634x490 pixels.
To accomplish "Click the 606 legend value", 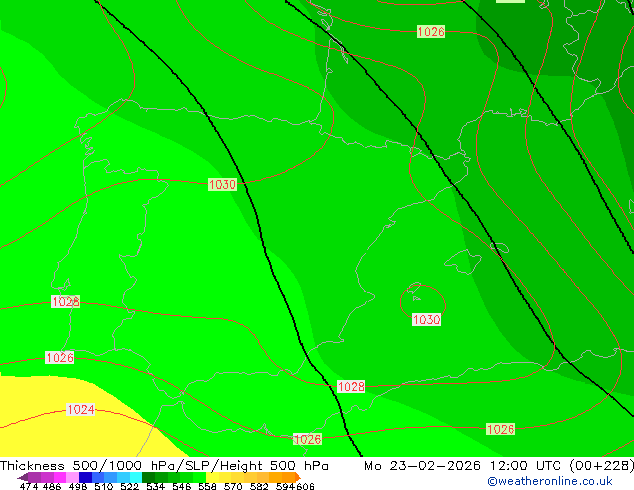I will click(305, 486).
